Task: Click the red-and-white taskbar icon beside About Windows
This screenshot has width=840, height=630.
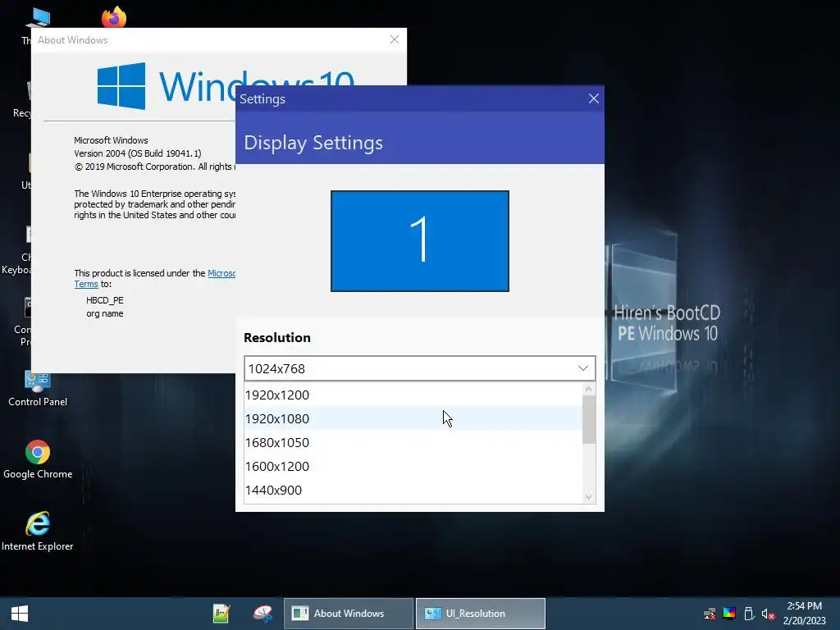Action: tap(263, 614)
